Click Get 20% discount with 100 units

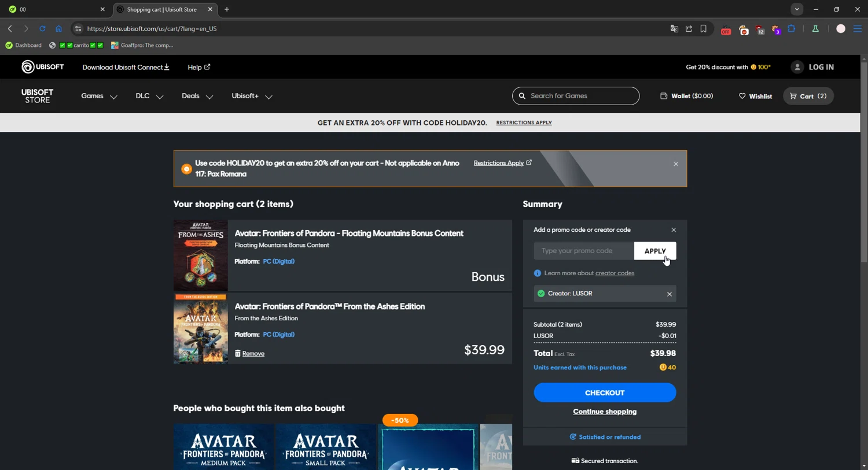click(x=728, y=67)
